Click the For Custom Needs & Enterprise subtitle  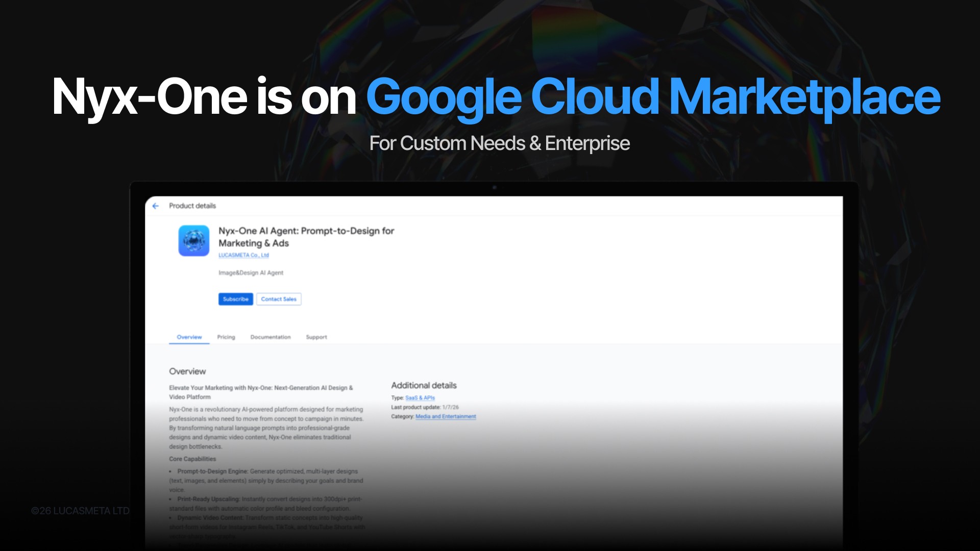pyautogui.click(x=499, y=143)
